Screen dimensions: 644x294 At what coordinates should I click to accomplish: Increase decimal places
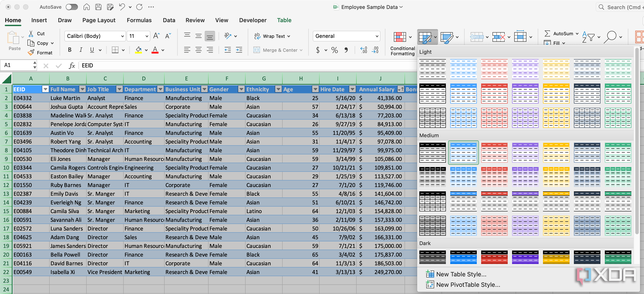[364, 50]
